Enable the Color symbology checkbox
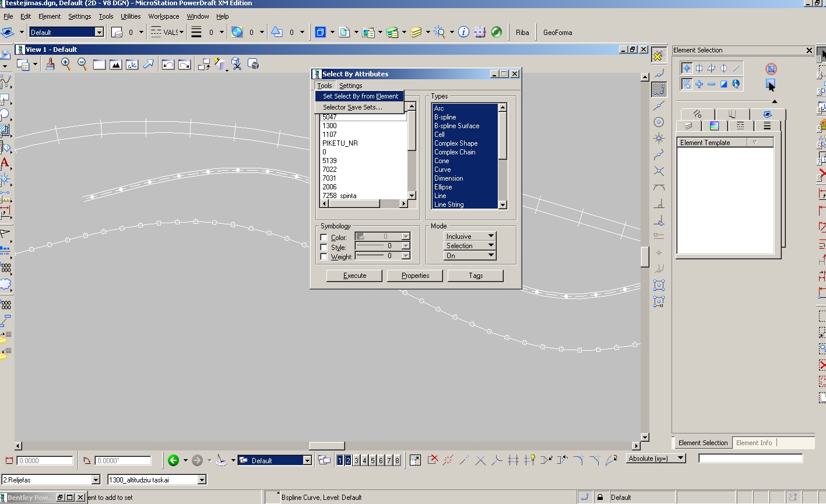The image size is (826, 504). click(324, 237)
